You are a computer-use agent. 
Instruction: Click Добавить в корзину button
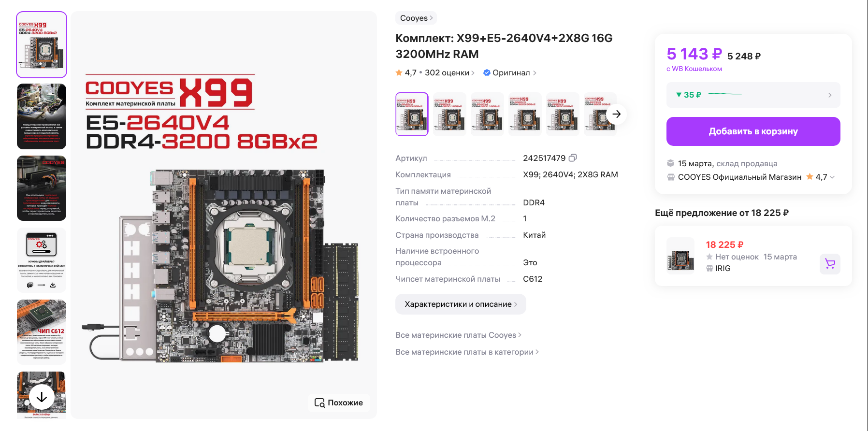click(753, 131)
